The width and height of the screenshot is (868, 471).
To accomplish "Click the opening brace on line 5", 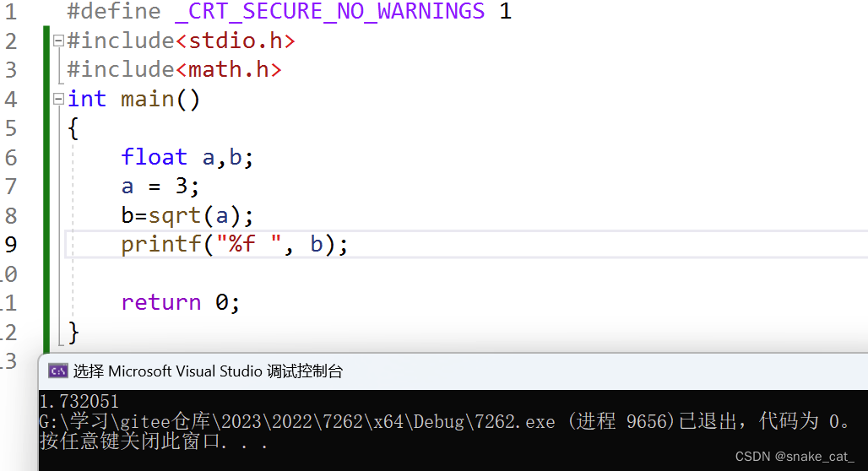I will click(x=73, y=128).
